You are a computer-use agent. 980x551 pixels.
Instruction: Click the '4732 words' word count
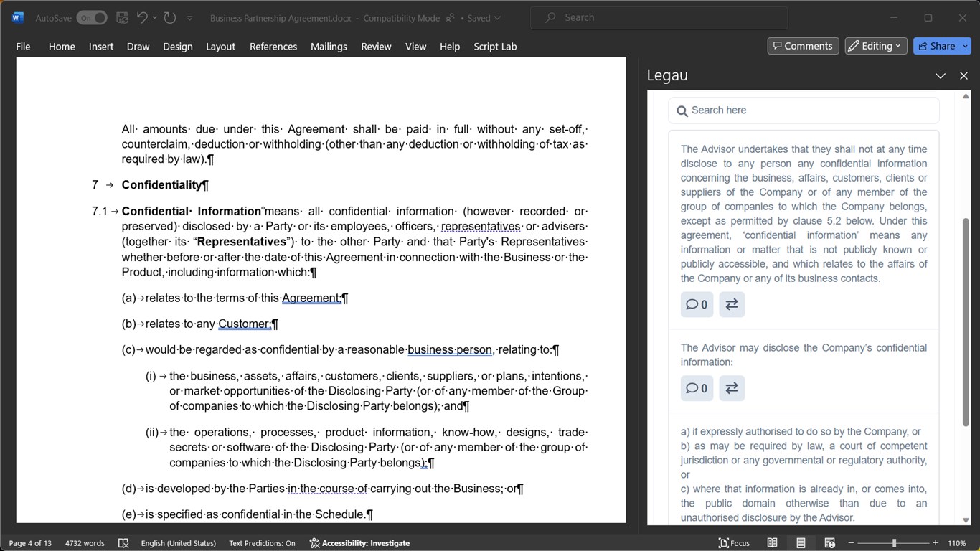point(85,543)
